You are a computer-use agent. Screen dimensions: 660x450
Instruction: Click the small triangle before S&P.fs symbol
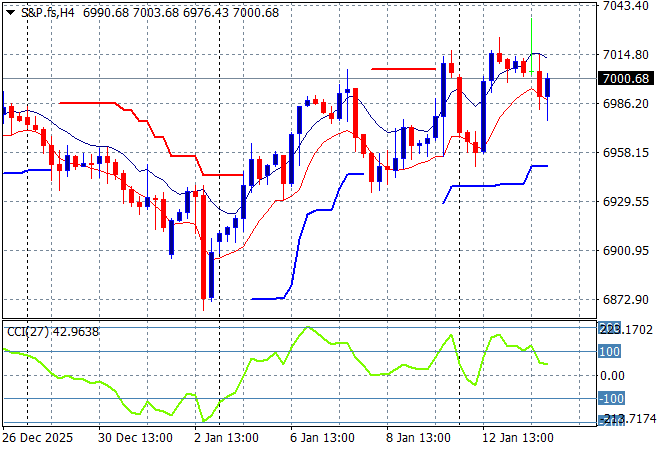coord(10,13)
